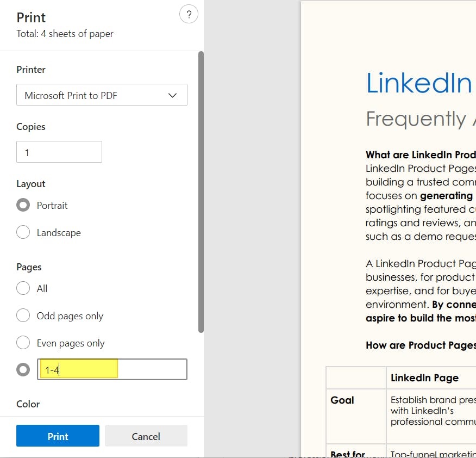Select Landscape layout option
476x458 pixels.
[23, 232]
